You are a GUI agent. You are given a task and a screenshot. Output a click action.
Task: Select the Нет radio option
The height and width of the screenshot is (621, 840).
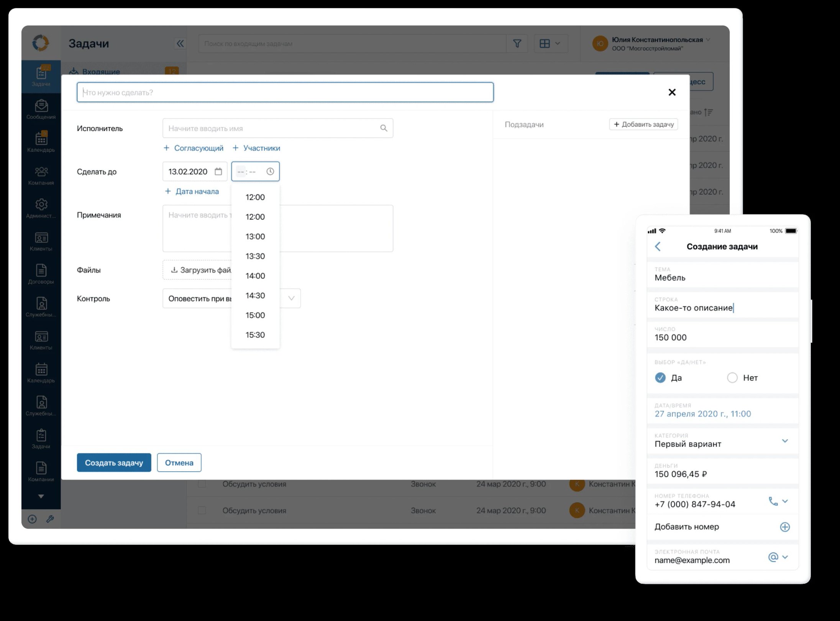coord(732,378)
